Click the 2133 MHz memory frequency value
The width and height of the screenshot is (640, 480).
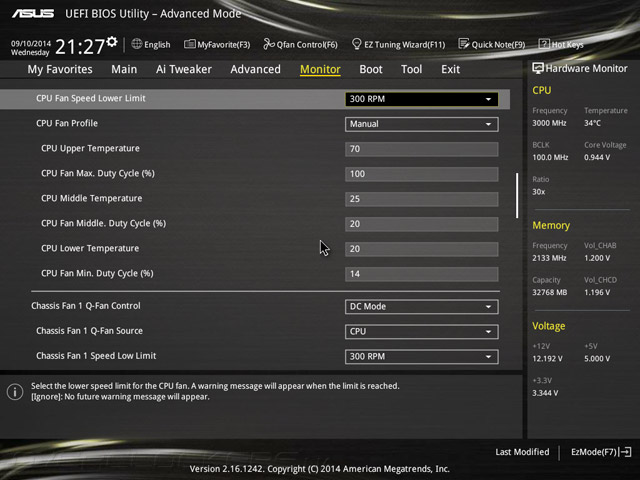pyautogui.click(x=549, y=258)
